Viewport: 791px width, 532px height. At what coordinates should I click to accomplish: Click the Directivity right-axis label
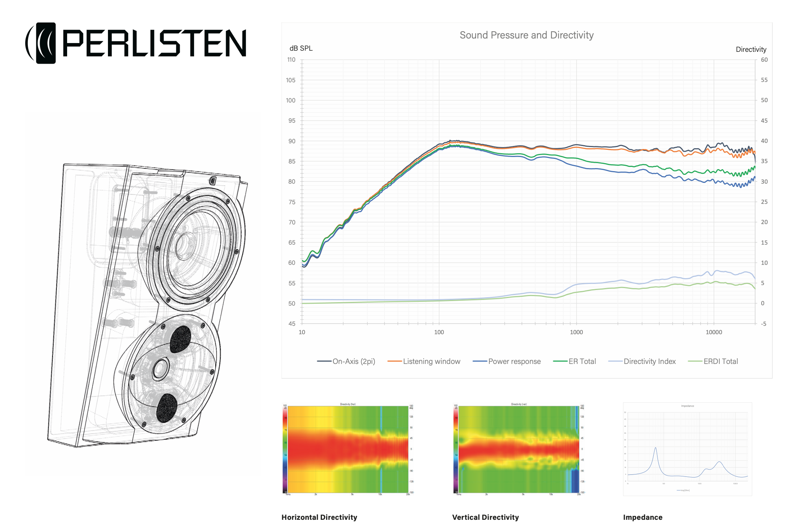pyautogui.click(x=751, y=50)
